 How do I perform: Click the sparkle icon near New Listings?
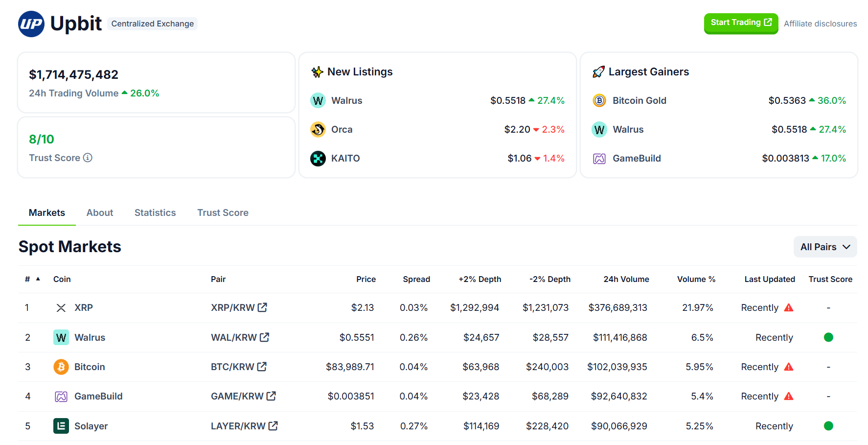click(317, 72)
